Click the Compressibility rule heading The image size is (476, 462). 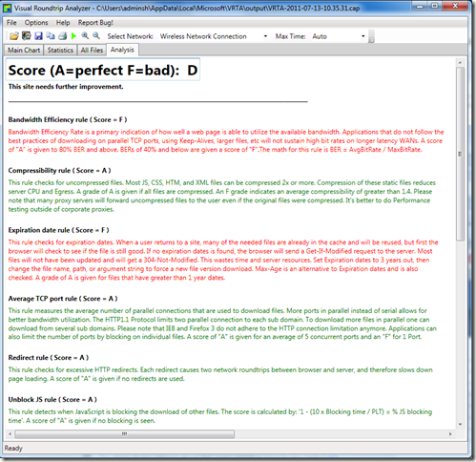click(x=59, y=171)
